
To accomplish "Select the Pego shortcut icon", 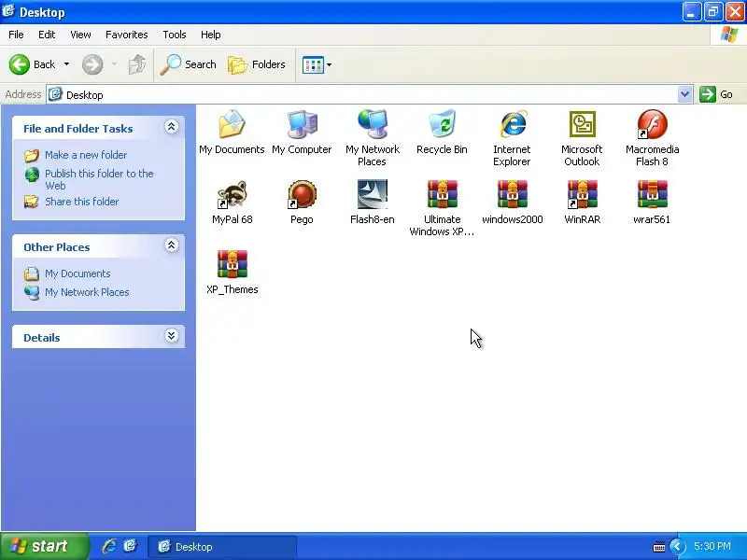I will [x=302, y=194].
